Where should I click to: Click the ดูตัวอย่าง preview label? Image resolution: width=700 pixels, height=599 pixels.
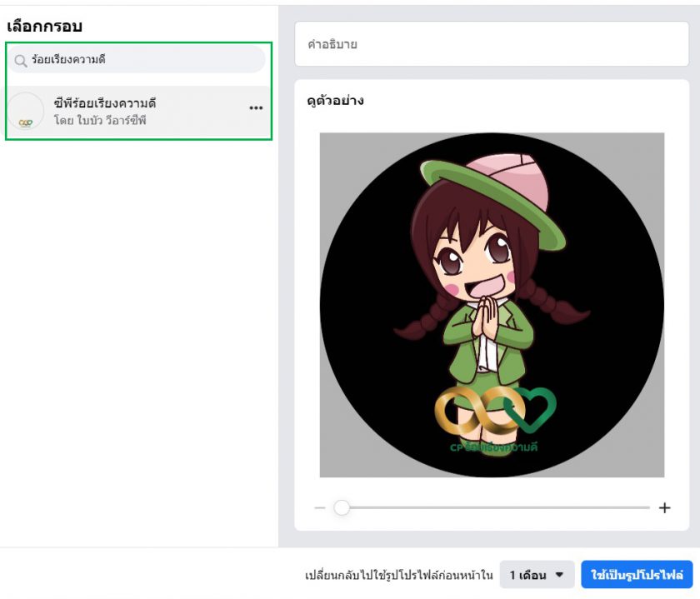coord(336,101)
